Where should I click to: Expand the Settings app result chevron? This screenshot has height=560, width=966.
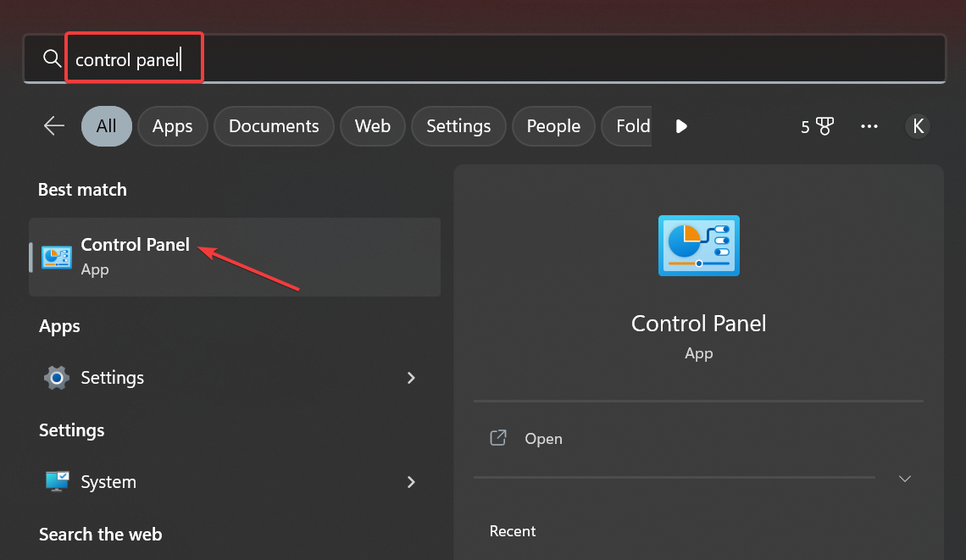coord(412,378)
